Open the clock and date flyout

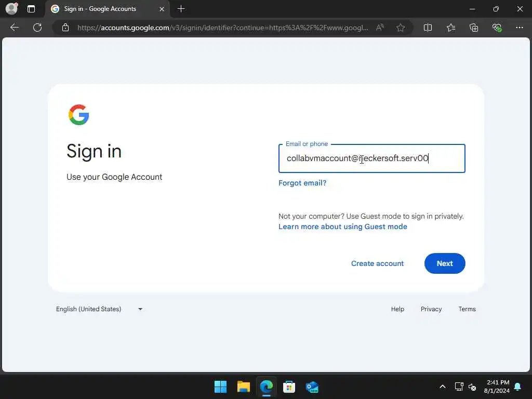497,387
